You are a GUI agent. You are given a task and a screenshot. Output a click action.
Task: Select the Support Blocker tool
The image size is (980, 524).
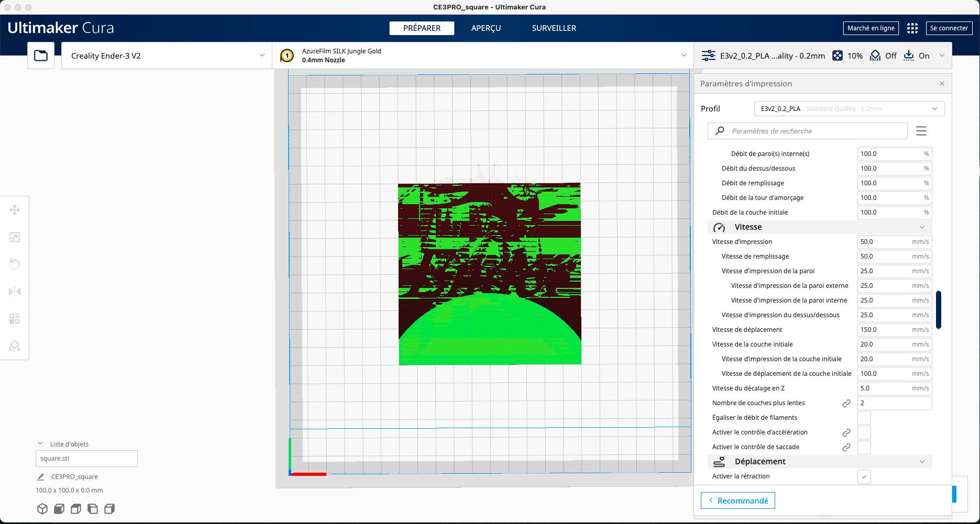[15, 346]
